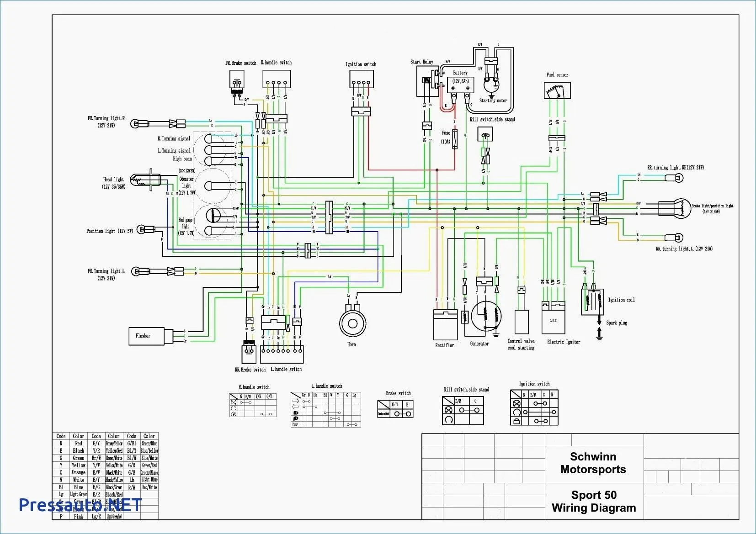
Task: Click the Ignition switch connector at top
Action: [362, 79]
